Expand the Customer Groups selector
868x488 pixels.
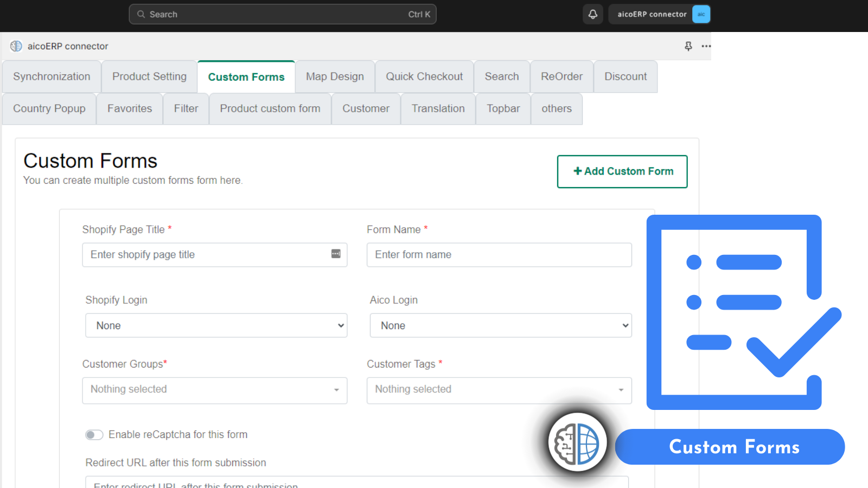pos(215,390)
